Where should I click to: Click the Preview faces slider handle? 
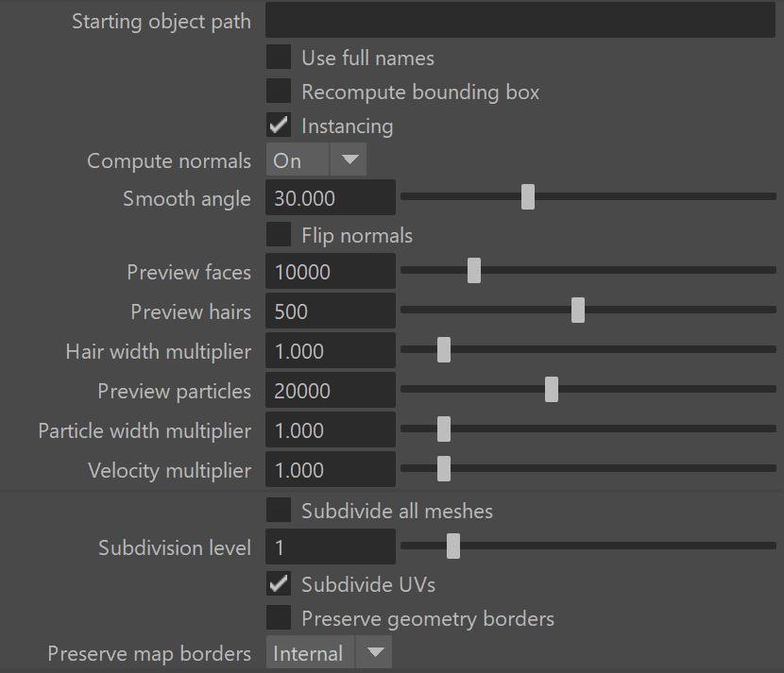[474, 270]
